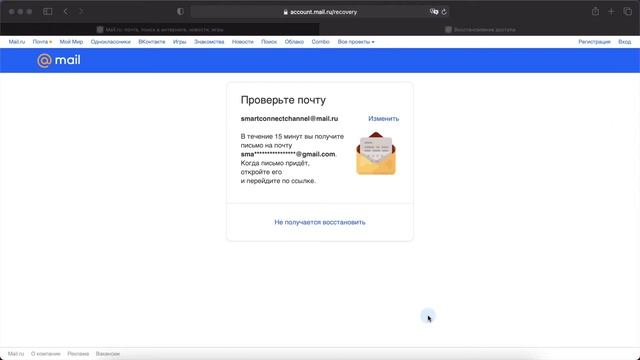Expand the Почта dropdown in navigation
The image size is (640, 360).
tap(42, 42)
